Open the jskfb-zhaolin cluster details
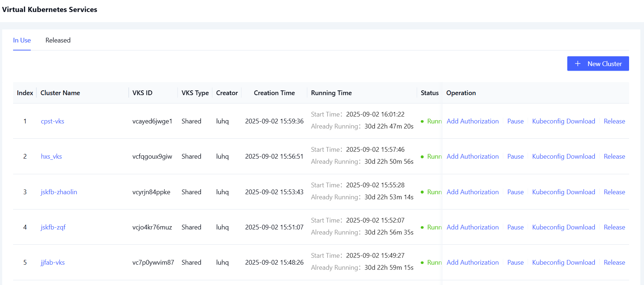The image size is (644, 285). tap(59, 192)
